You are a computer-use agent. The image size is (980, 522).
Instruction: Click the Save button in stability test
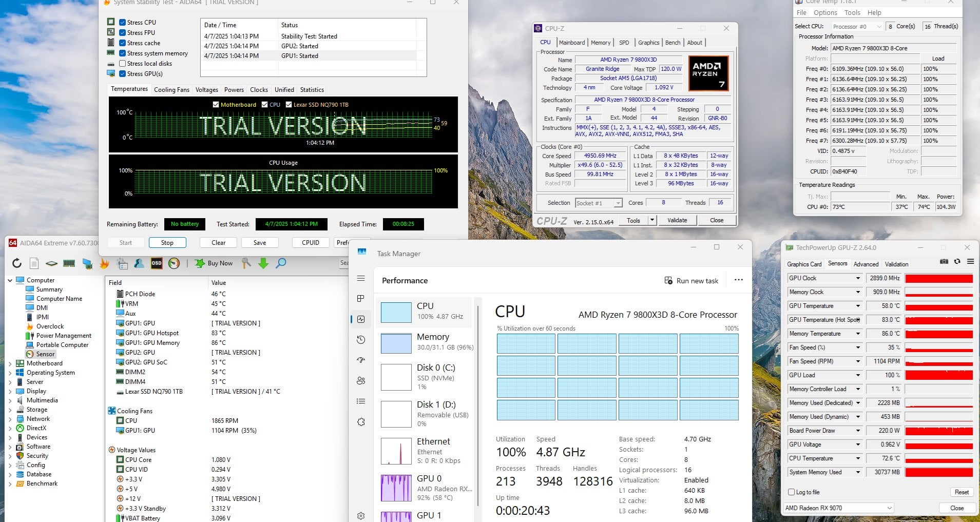(x=260, y=243)
